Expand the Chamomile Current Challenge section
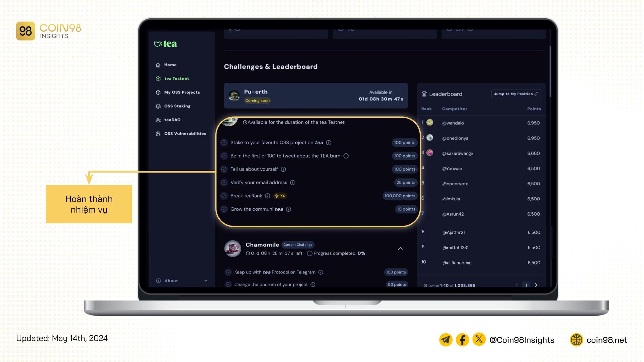The image size is (644, 362). (400, 248)
